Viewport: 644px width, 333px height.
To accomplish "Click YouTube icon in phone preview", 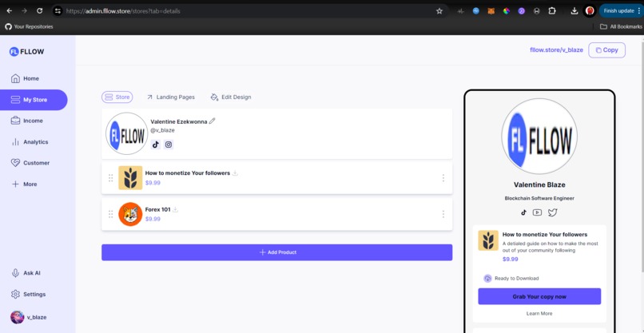I will pyautogui.click(x=537, y=212).
